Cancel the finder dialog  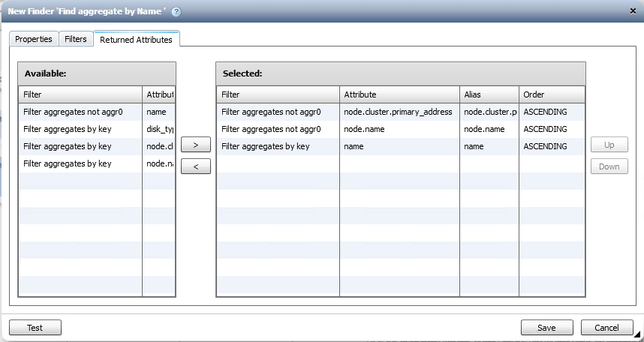(606, 328)
